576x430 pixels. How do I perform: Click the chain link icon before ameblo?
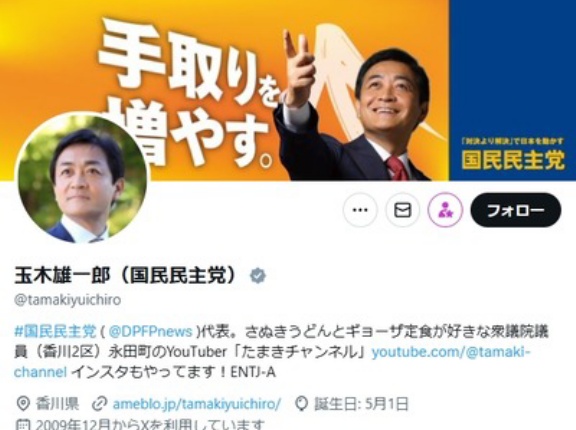[x=99, y=404]
